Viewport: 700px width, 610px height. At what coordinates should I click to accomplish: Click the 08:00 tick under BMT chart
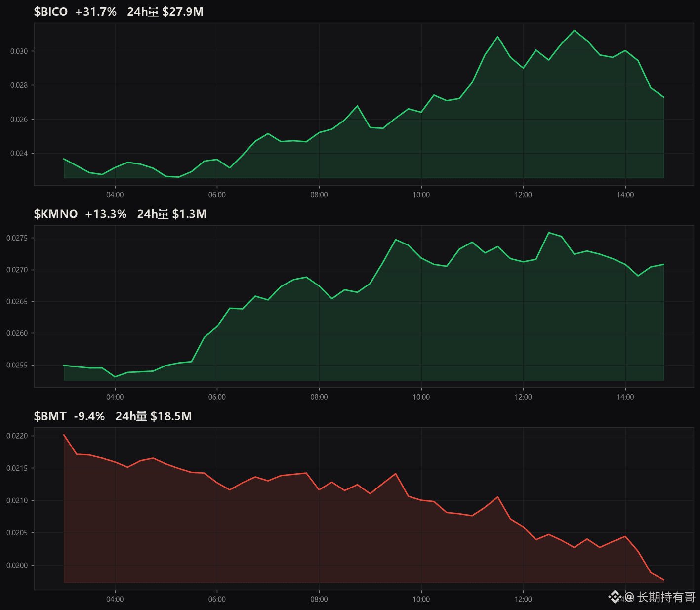pos(319,599)
